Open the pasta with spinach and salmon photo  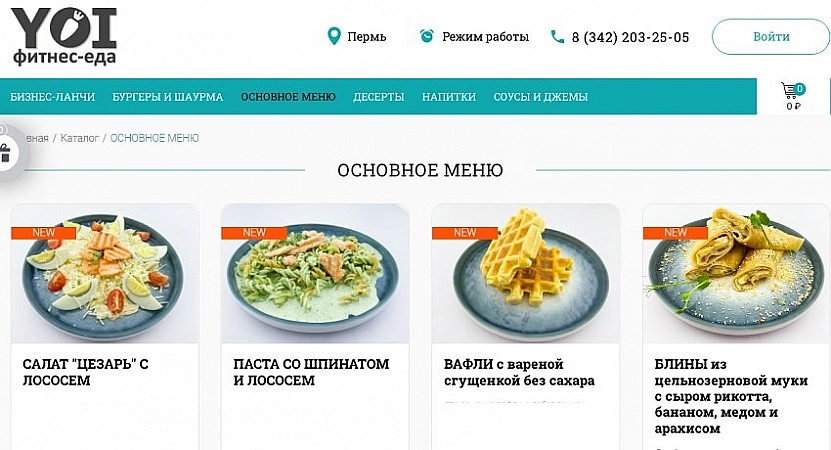pos(315,273)
